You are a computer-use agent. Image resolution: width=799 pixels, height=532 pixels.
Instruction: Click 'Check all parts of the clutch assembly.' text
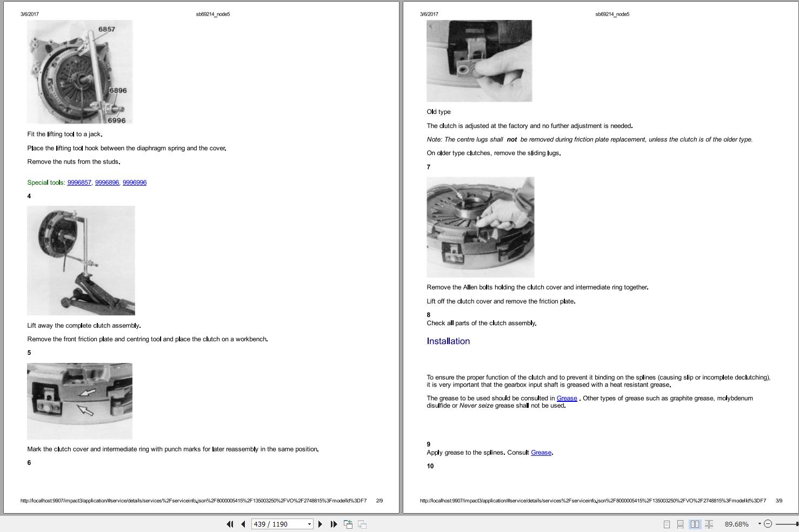coord(482,324)
